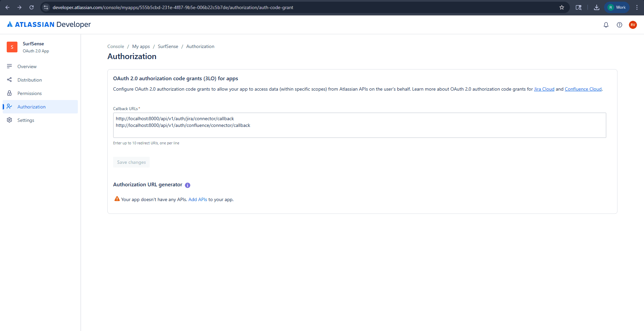Click the help question mark icon
Screen dimensions: 644x331
click(620, 25)
